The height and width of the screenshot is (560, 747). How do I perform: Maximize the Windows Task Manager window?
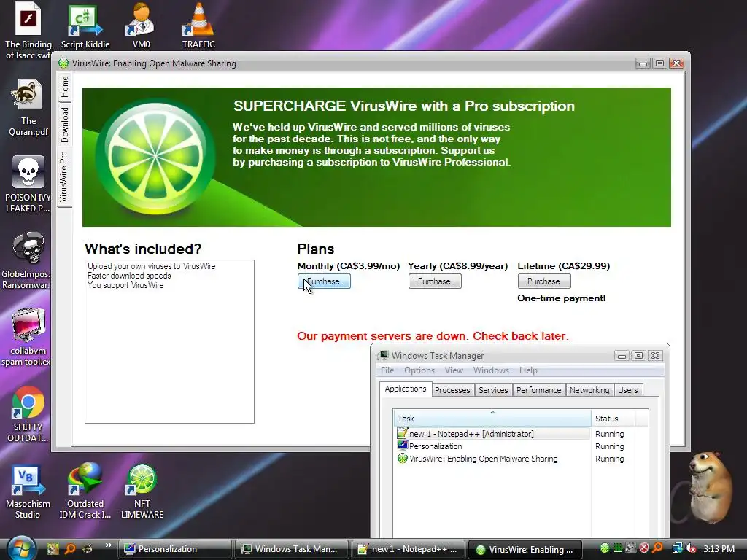point(638,356)
